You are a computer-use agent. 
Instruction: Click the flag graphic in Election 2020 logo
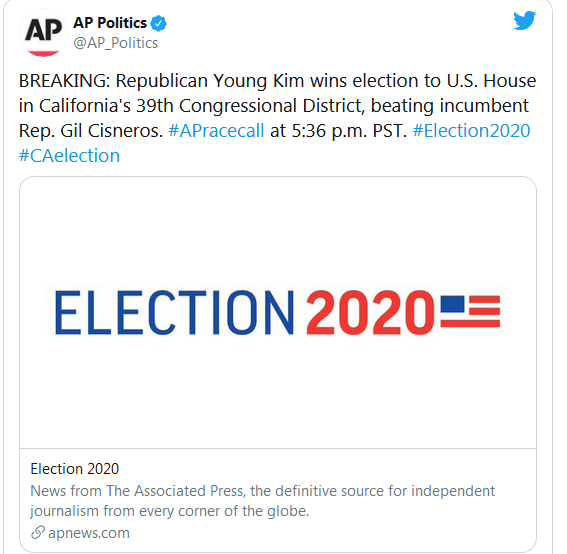[470, 311]
